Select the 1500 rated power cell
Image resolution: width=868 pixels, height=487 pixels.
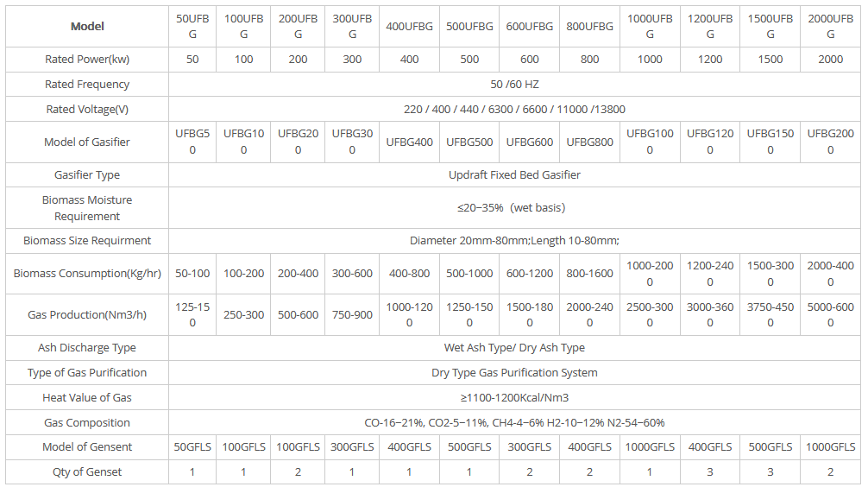pyautogui.click(x=770, y=60)
